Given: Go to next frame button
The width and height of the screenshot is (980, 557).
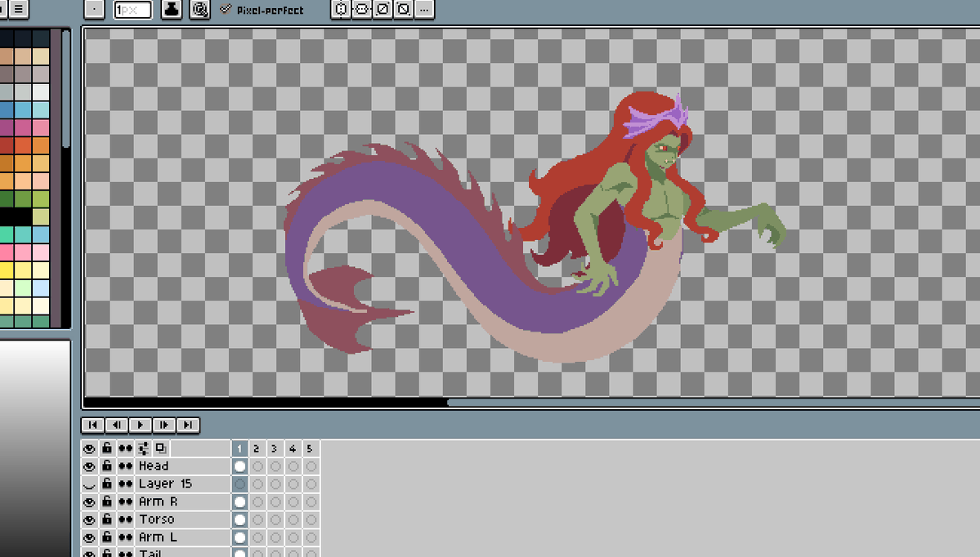Looking at the screenshot, I should (163, 426).
